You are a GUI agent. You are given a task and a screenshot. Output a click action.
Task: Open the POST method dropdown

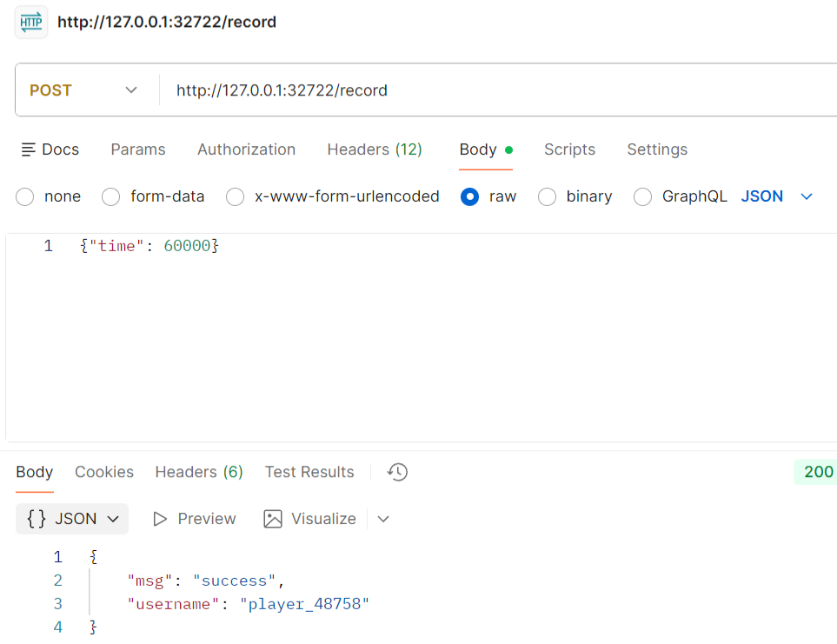pos(84,90)
